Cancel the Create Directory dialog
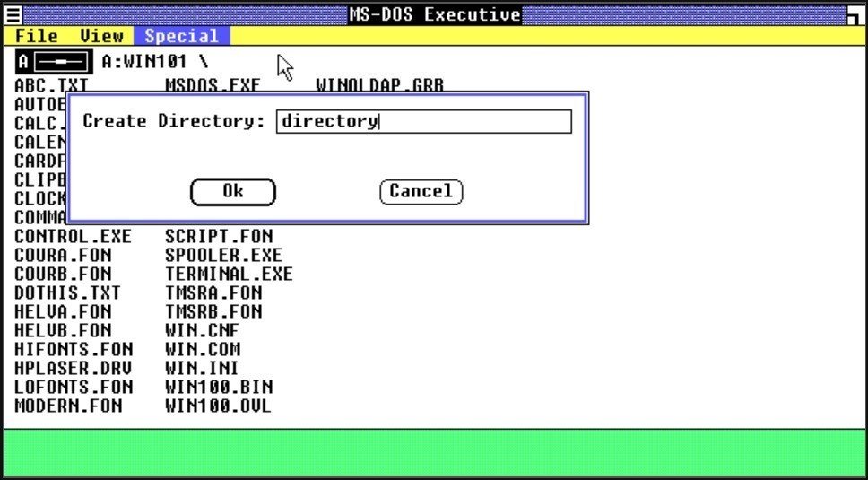This screenshot has width=868, height=480. (x=421, y=192)
